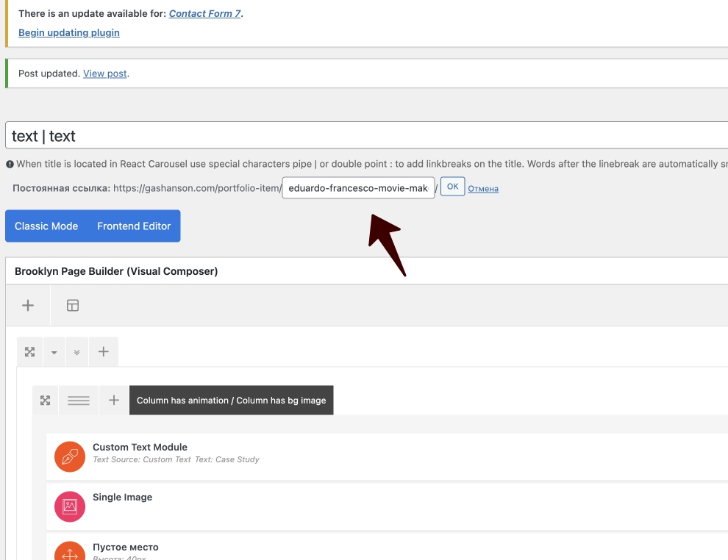The height and width of the screenshot is (560, 728).
Task: Click the column layout lines icon
Action: (x=79, y=401)
